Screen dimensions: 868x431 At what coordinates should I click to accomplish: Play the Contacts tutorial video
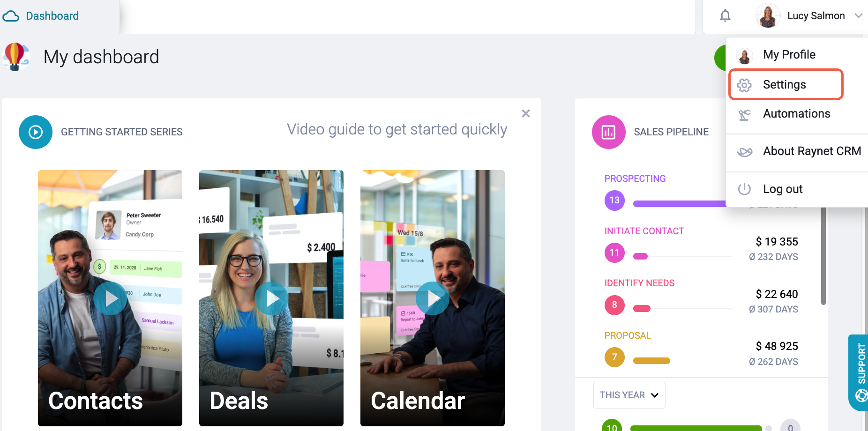point(110,298)
